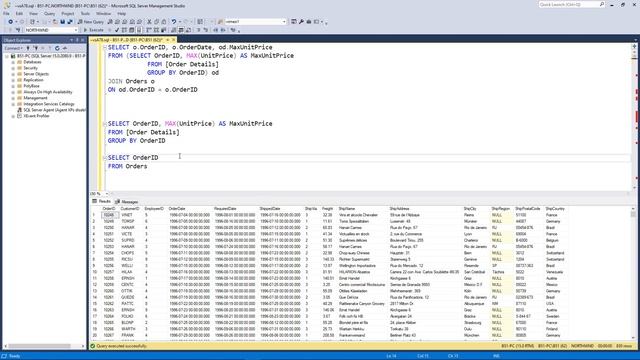The height and width of the screenshot is (360, 640).
Task: Open the Help menu
Action: [x=122, y=13]
